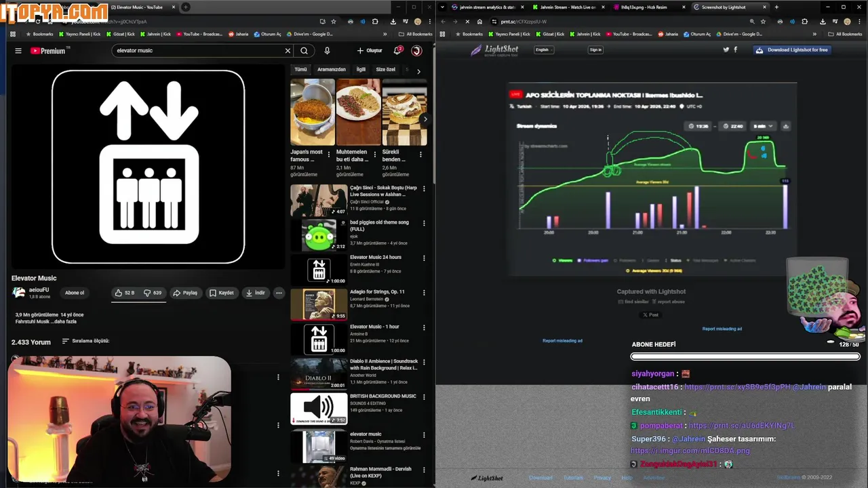868x488 pixels.
Task: Open the zoom indicator in prnt.sc address bar
Action: 752,22
